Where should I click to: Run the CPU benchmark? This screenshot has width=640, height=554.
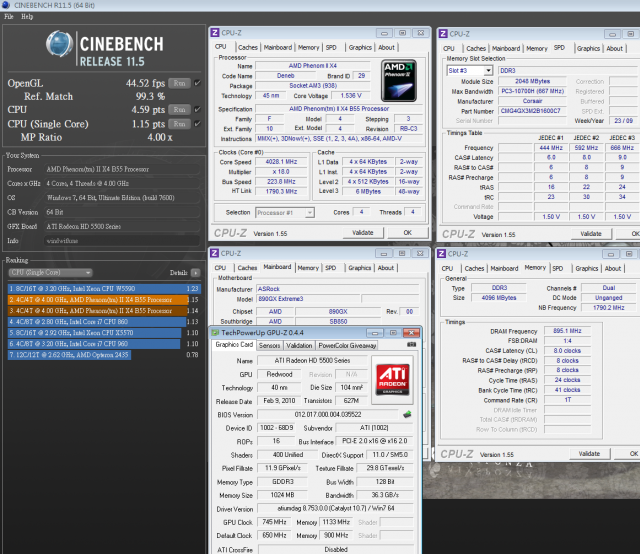179,110
